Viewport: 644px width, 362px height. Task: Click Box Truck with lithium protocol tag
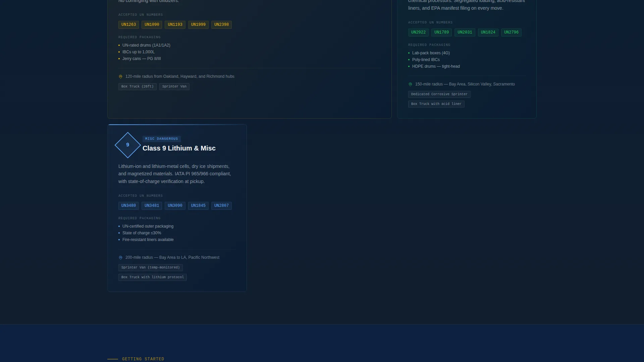(153, 277)
